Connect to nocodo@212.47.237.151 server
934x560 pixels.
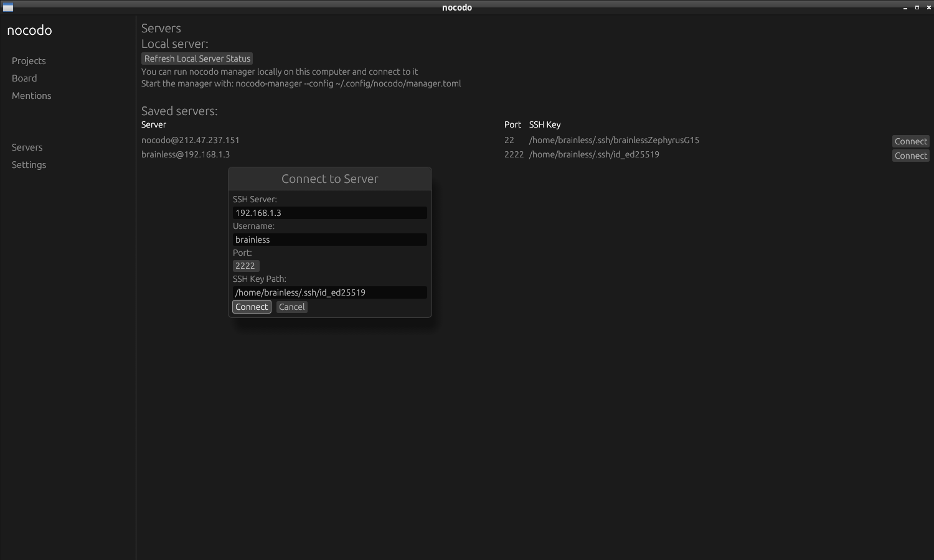(910, 141)
